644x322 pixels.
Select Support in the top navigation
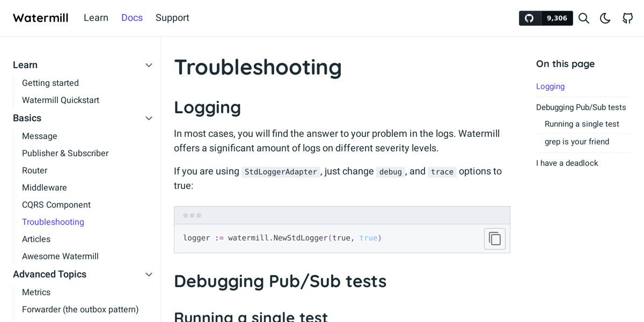(x=172, y=18)
